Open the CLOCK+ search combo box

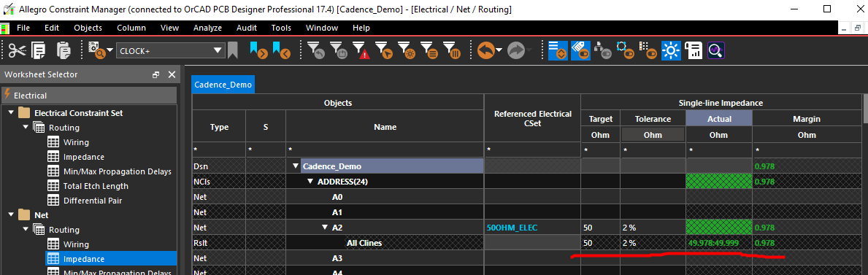(171, 51)
